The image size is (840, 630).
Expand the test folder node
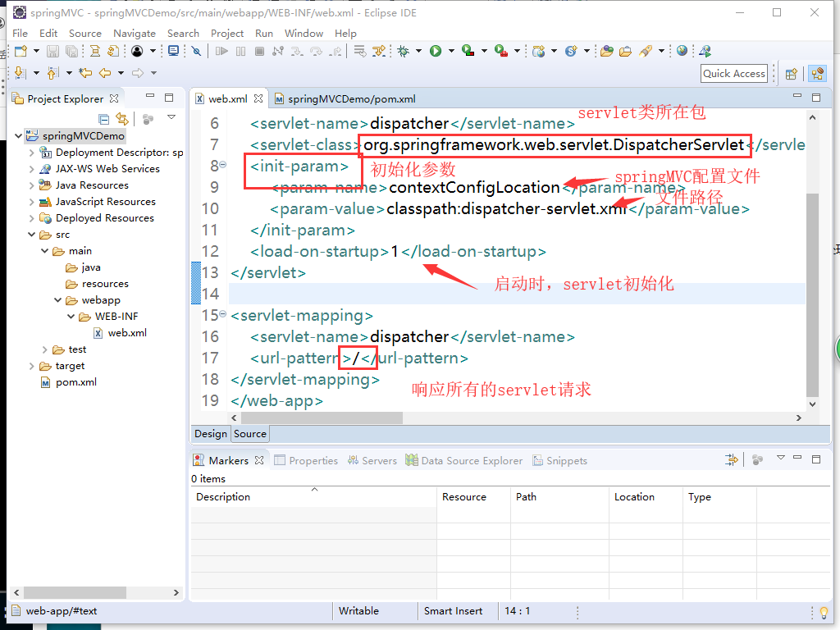[45, 349]
